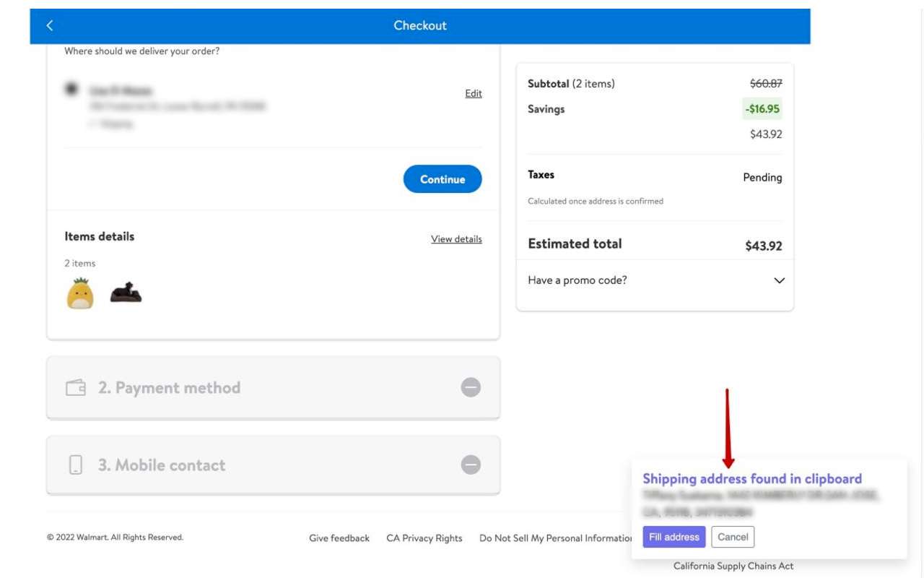Click the savings value -$16.95

click(762, 109)
